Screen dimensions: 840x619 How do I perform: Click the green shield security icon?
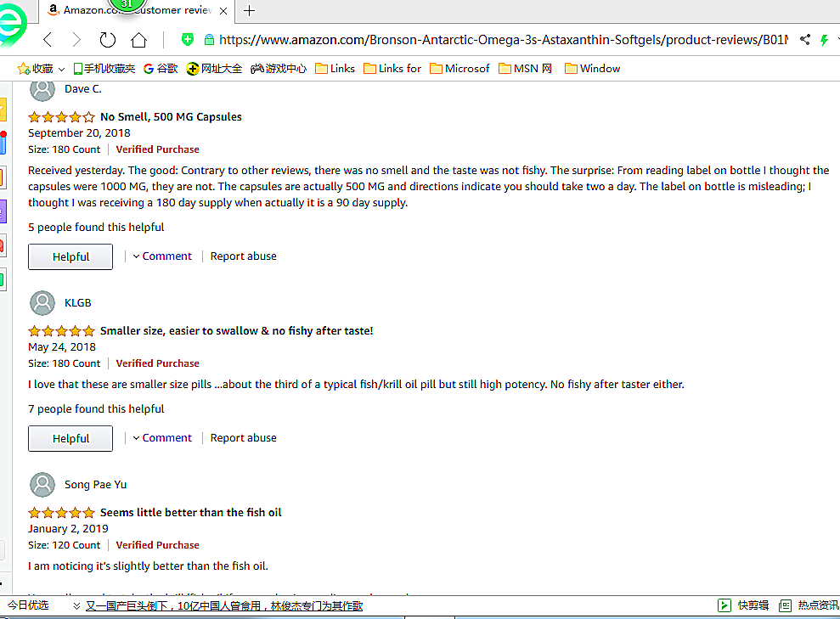[188, 40]
